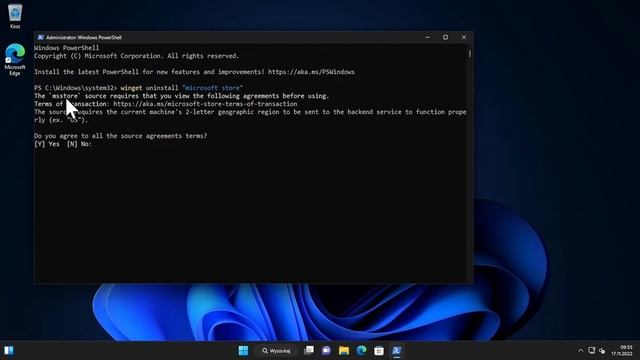Open Task View from the taskbar
The width and height of the screenshot is (640, 360).
tap(309, 351)
